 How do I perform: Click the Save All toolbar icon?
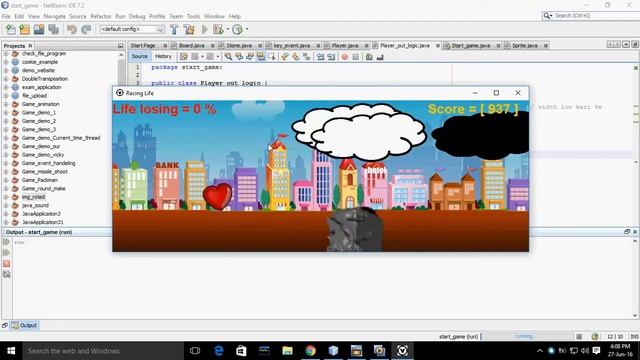[53, 29]
